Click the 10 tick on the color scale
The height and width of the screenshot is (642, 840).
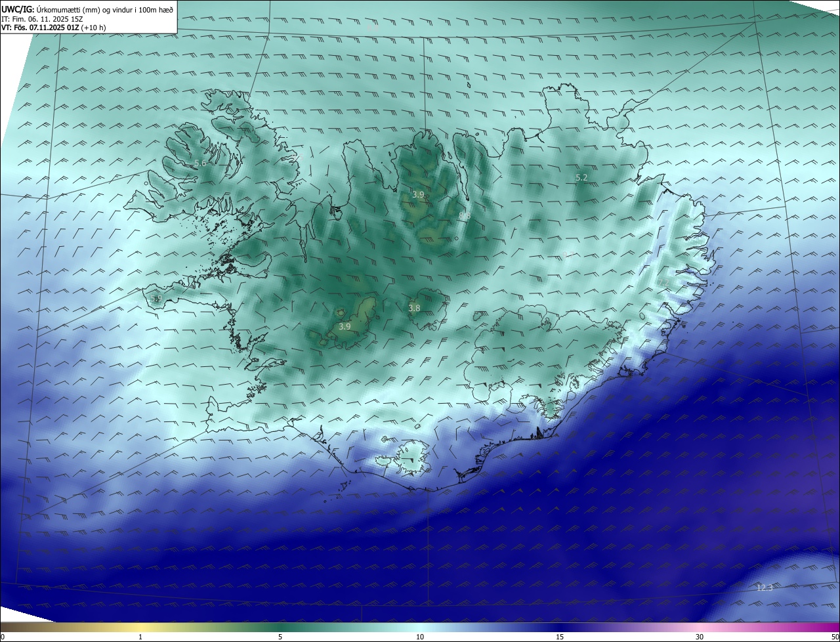(420, 637)
